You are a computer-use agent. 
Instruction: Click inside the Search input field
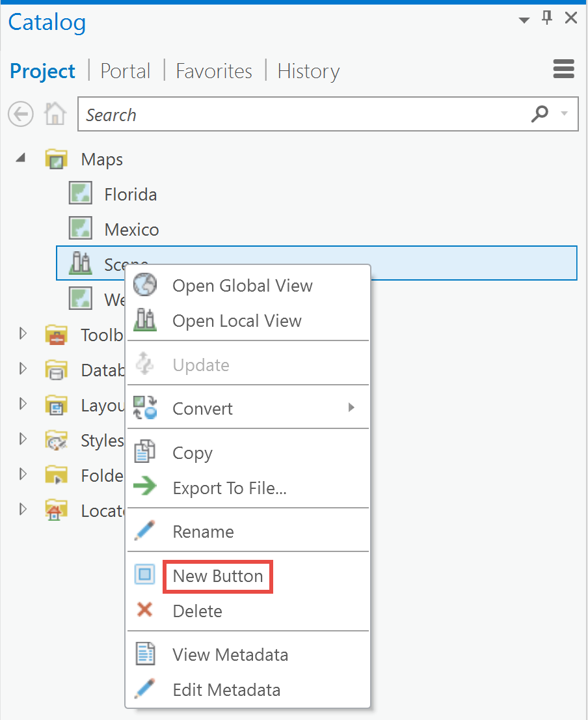pyautogui.click(x=260, y=114)
